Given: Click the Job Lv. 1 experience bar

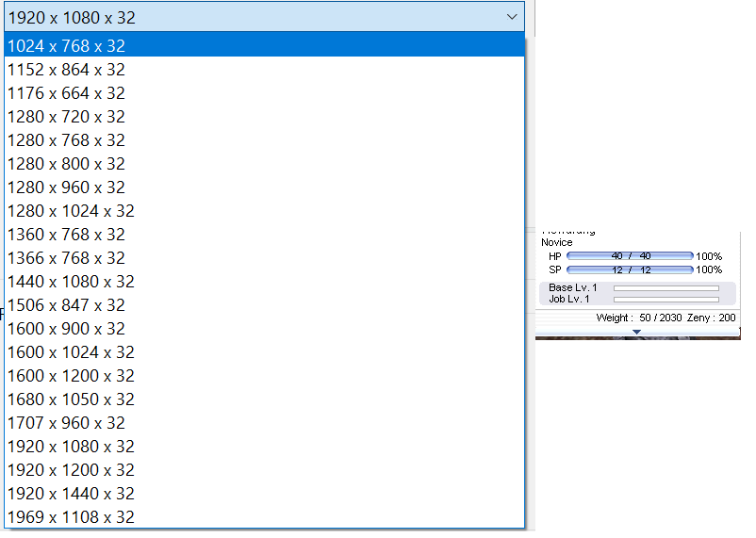Looking at the screenshot, I should [x=666, y=300].
